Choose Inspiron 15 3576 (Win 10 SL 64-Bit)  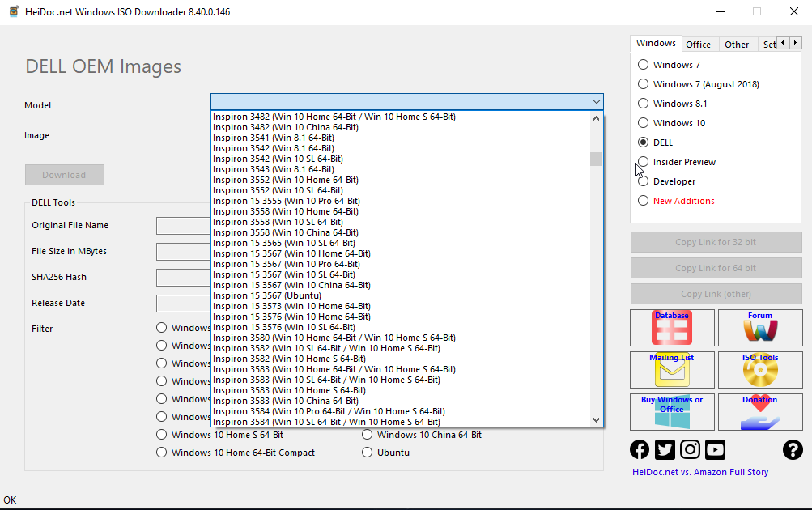(401, 327)
